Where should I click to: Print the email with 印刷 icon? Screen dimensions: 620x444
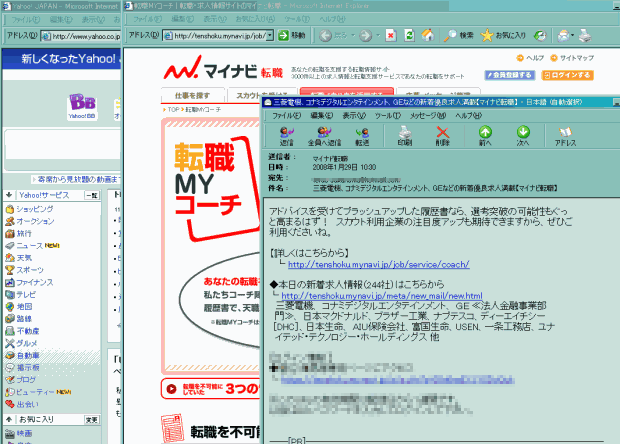(x=405, y=136)
